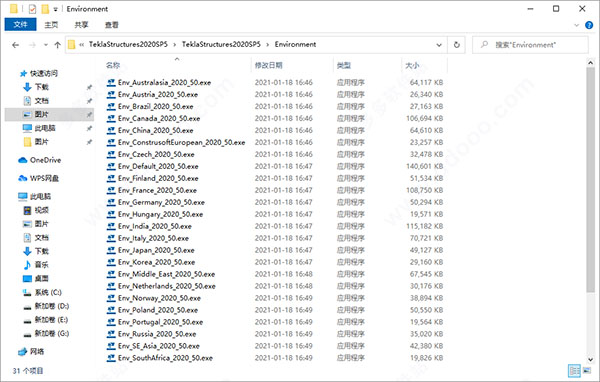The width and height of the screenshot is (600, 382).
Task: Open the help icon
Action: 589,25
